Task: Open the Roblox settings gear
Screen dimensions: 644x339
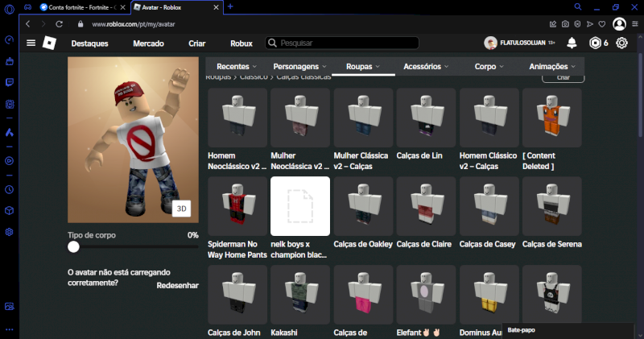Action: tap(621, 43)
